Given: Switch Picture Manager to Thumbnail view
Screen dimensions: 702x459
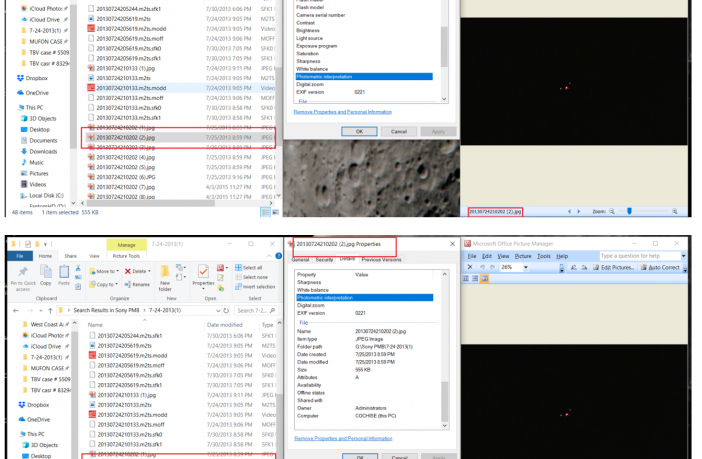Looking at the screenshot, I should (x=466, y=279).
